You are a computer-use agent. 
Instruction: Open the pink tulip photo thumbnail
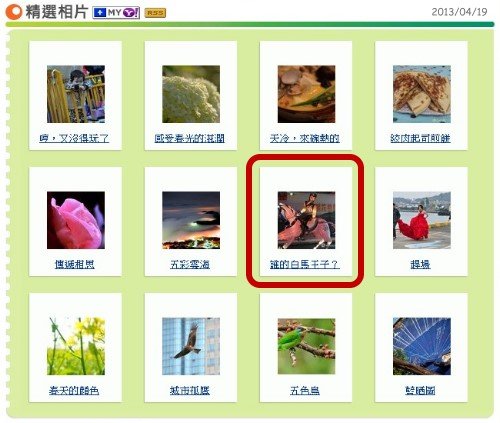coord(76,220)
